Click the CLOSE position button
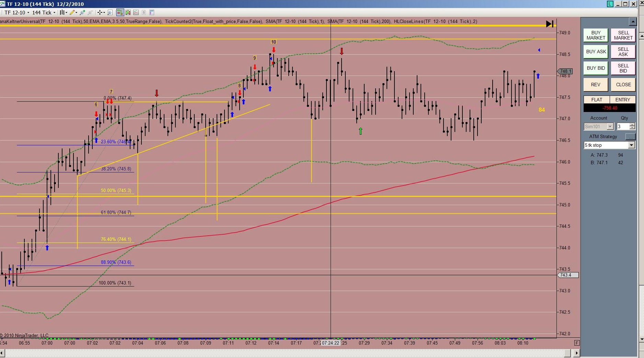Viewport: 644px width, 358px height. click(x=623, y=85)
